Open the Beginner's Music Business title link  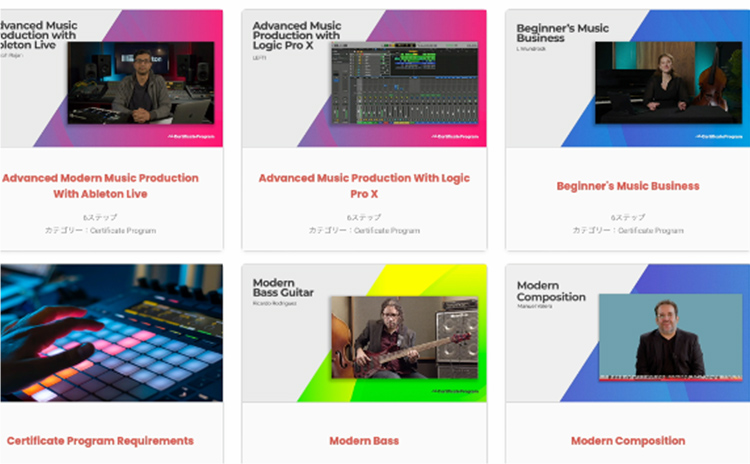point(628,186)
